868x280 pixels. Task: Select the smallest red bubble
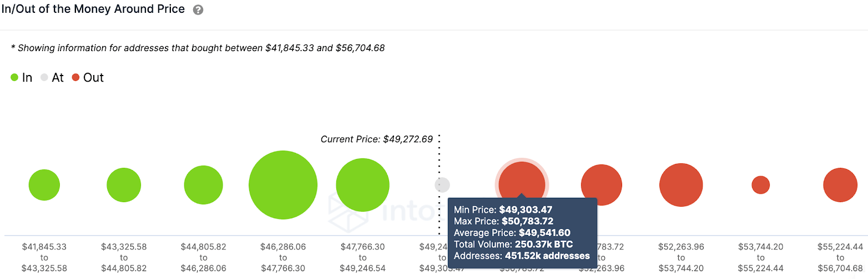(x=760, y=185)
